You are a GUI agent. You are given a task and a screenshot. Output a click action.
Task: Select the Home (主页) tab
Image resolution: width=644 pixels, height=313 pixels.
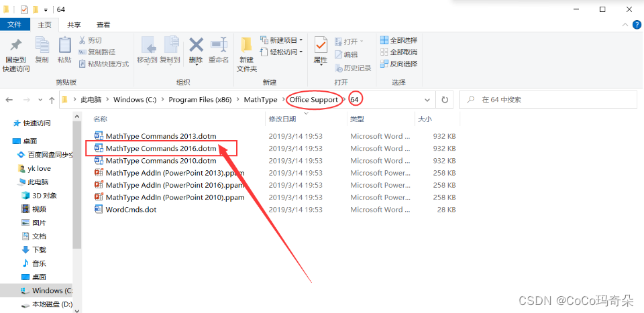[x=44, y=25]
